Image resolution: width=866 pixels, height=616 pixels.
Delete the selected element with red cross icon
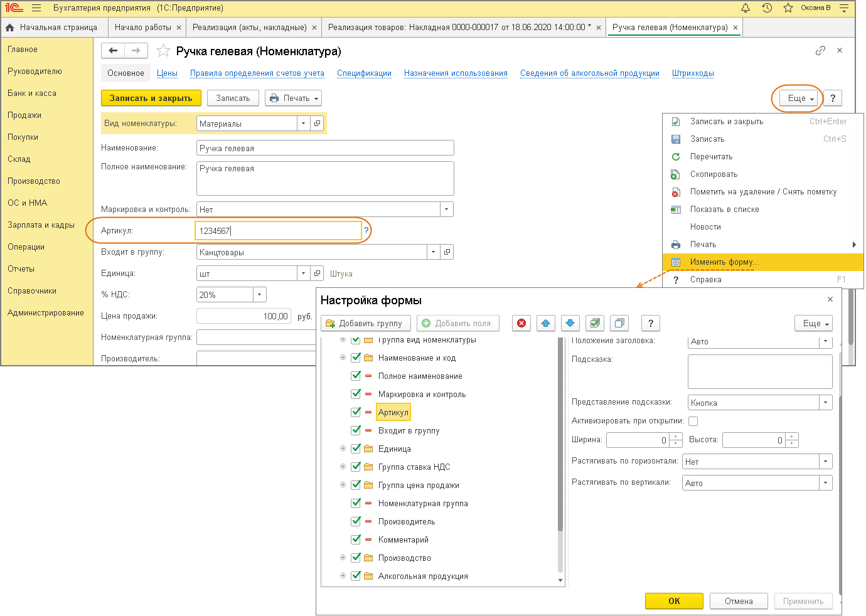pos(521,323)
